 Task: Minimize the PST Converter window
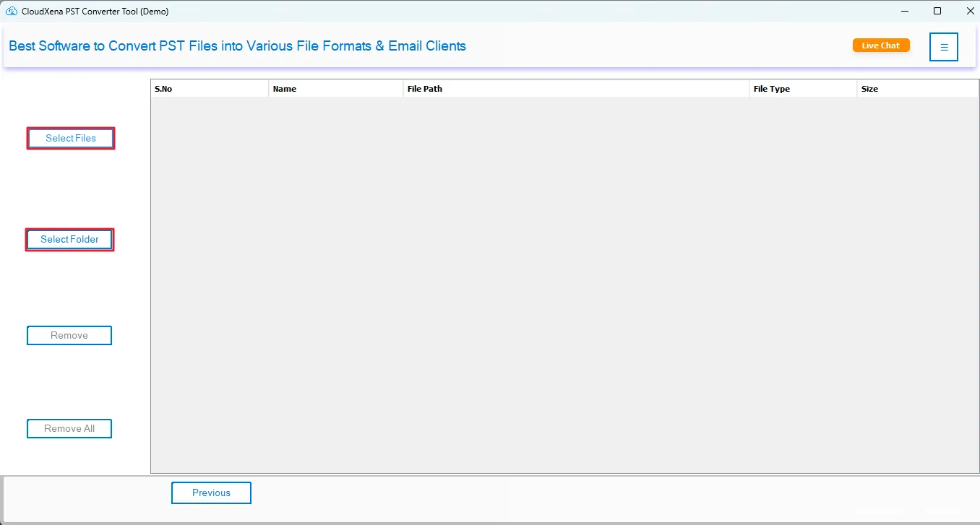pyautogui.click(x=904, y=11)
